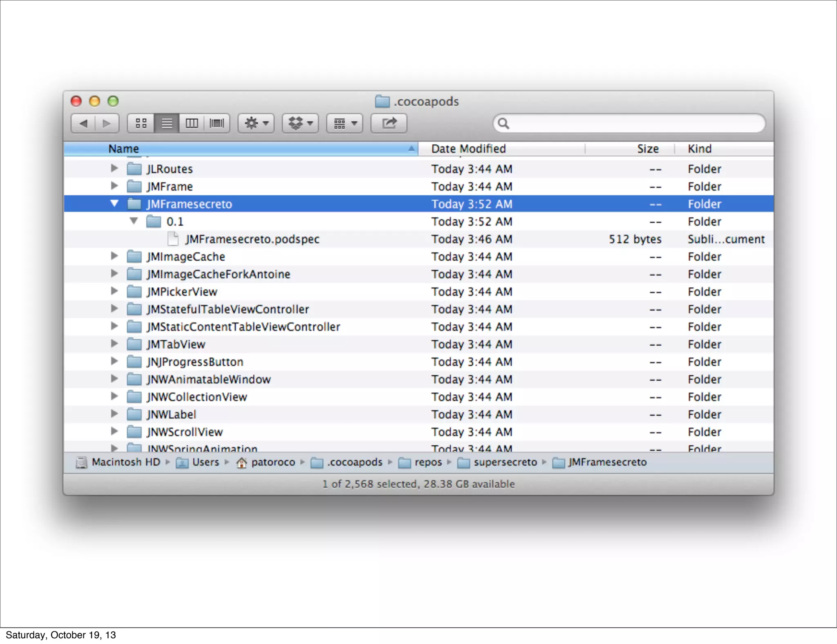Switch to column view mode
Image resolution: width=837 pixels, height=644 pixels.
pyautogui.click(x=192, y=123)
